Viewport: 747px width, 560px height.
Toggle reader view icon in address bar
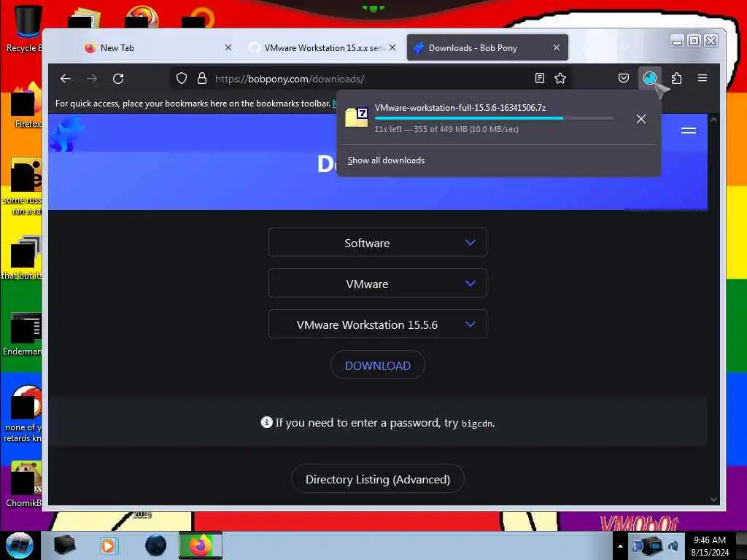tap(539, 79)
